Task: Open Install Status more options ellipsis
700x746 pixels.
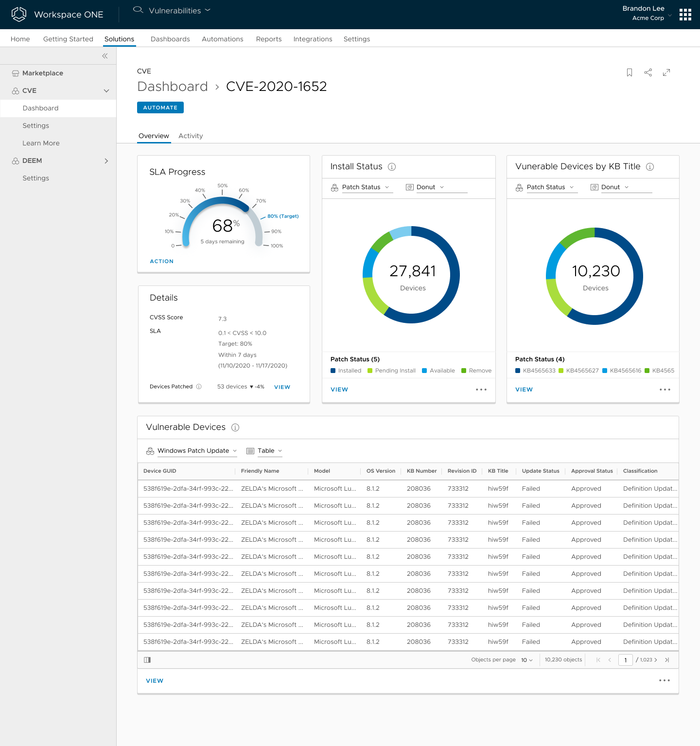Action: pos(481,390)
